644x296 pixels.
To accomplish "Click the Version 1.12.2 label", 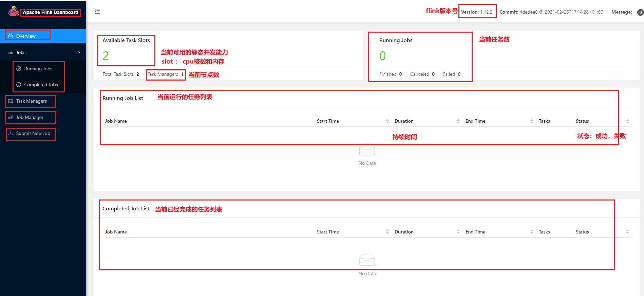I will (477, 12).
